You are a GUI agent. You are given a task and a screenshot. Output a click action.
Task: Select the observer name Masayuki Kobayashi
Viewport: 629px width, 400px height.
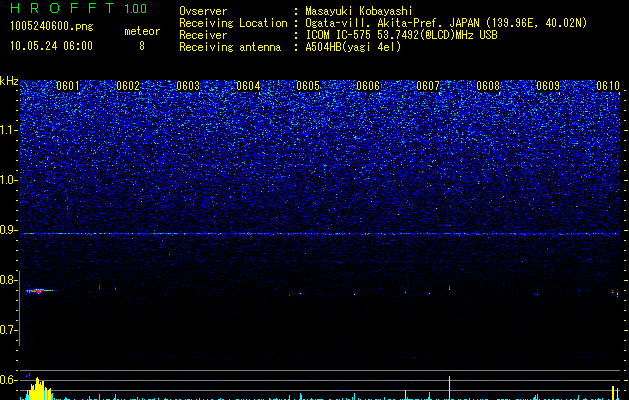(359, 11)
